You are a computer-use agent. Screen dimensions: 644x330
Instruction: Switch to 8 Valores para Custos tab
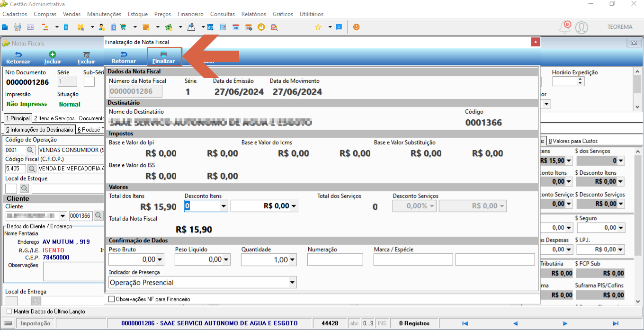573,141
